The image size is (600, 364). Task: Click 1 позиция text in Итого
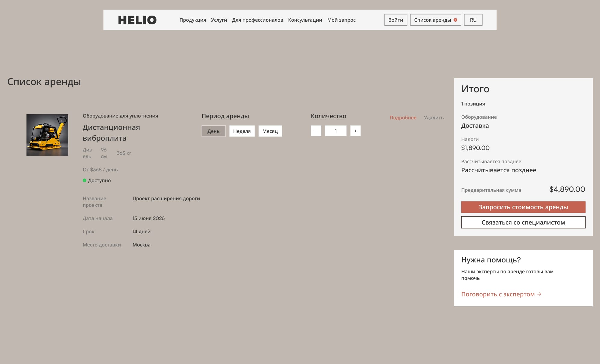(x=473, y=104)
